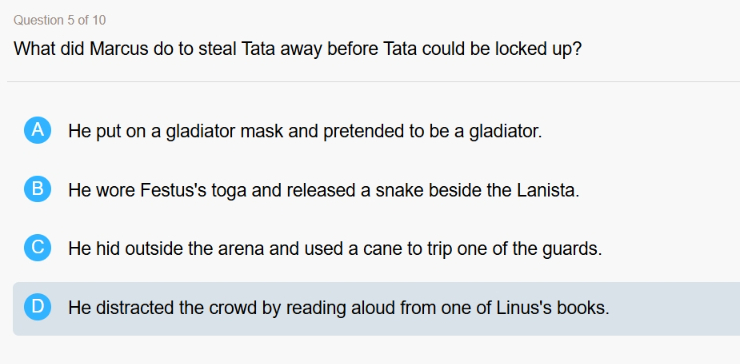The width and height of the screenshot is (740, 364).
Task: Click the word guards in option C
Action: click(572, 250)
